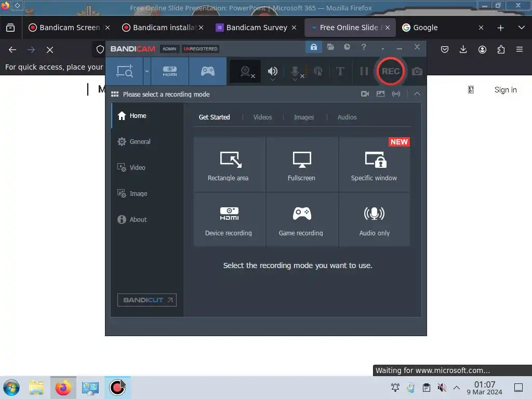Click Firefox tracking protection shield icon
Screen dimensions: 532x399
tap(100, 50)
